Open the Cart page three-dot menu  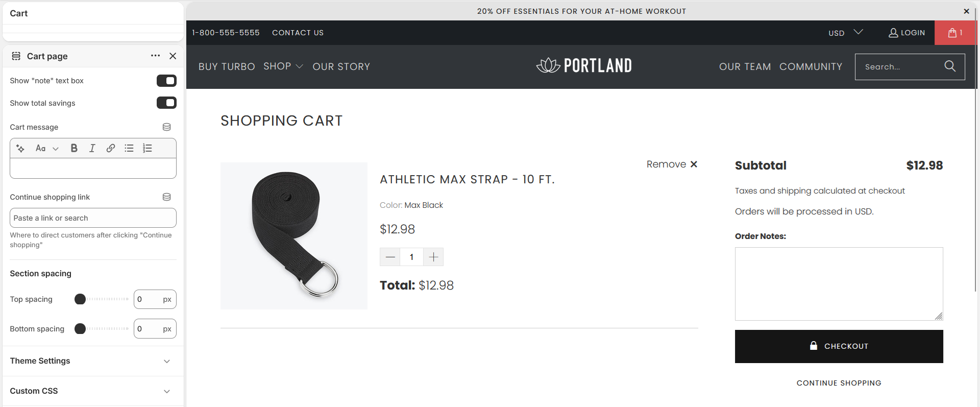pyautogui.click(x=155, y=56)
